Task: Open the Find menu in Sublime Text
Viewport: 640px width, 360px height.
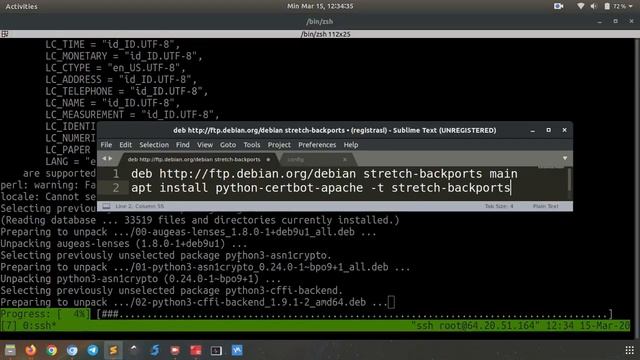Action: point(182,145)
